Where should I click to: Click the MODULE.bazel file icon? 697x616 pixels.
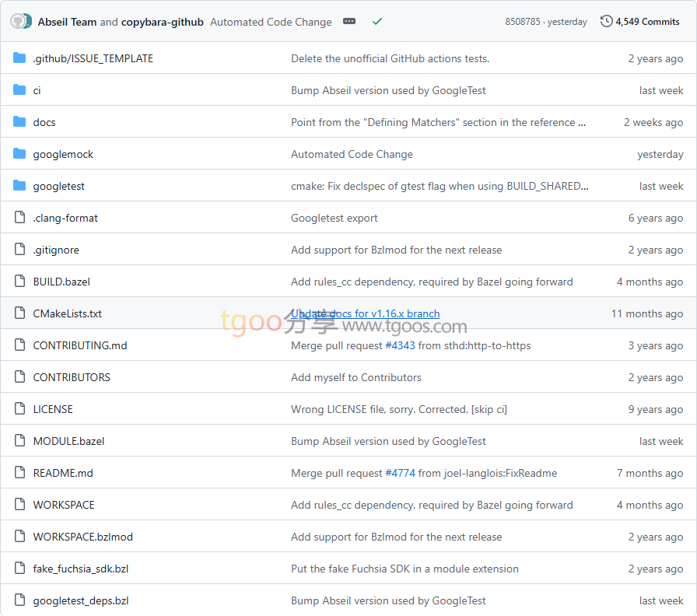(x=20, y=440)
